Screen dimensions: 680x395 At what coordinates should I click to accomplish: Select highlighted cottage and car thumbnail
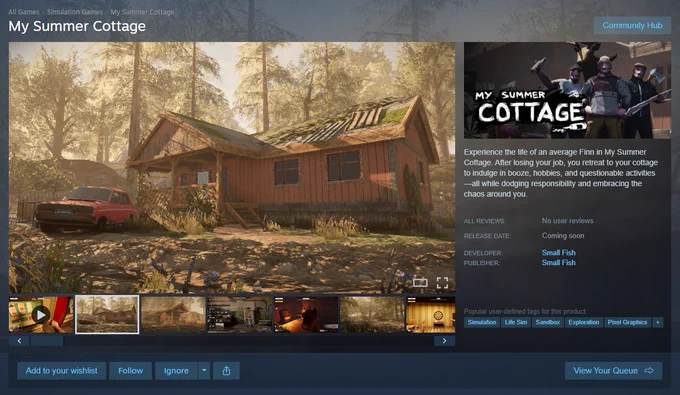[x=107, y=315]
